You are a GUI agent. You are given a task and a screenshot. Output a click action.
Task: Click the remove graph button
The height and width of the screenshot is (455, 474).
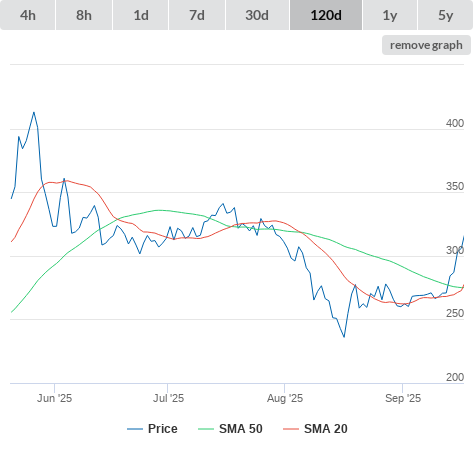point(426,45)
